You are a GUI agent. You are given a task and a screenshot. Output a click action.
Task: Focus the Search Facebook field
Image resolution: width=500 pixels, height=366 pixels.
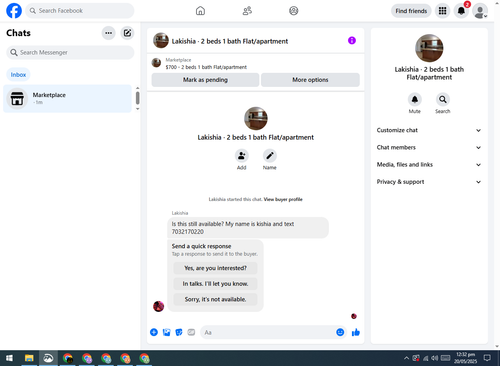point(80,11)
